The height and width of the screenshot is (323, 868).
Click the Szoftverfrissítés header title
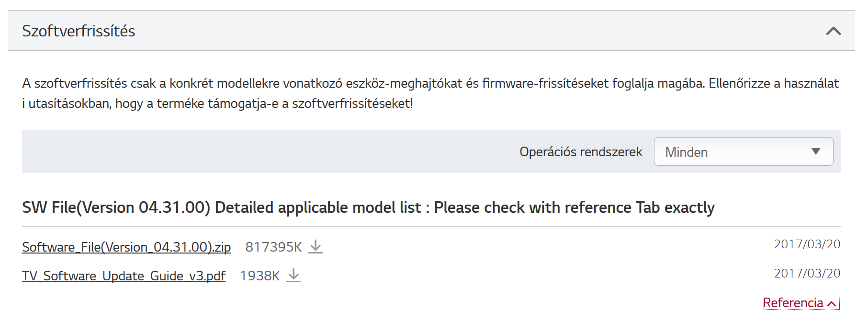pos(79,31)
